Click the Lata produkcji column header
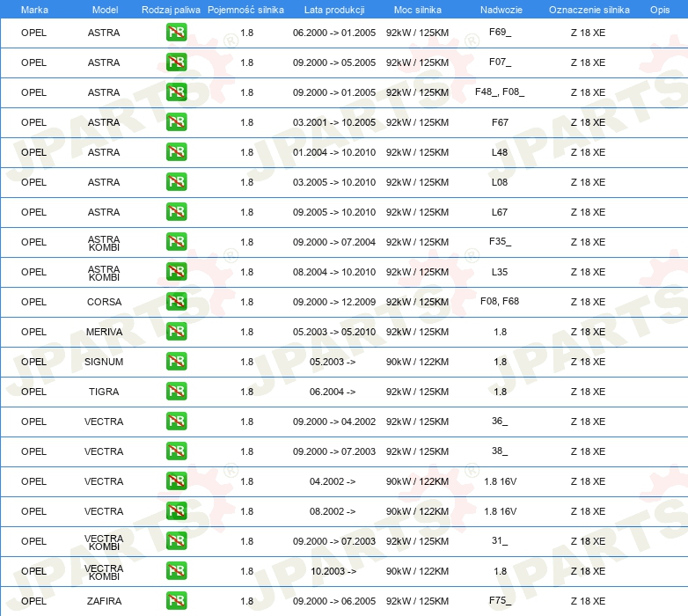This screenshot has width=688, height=616. [x=334, y=10]
